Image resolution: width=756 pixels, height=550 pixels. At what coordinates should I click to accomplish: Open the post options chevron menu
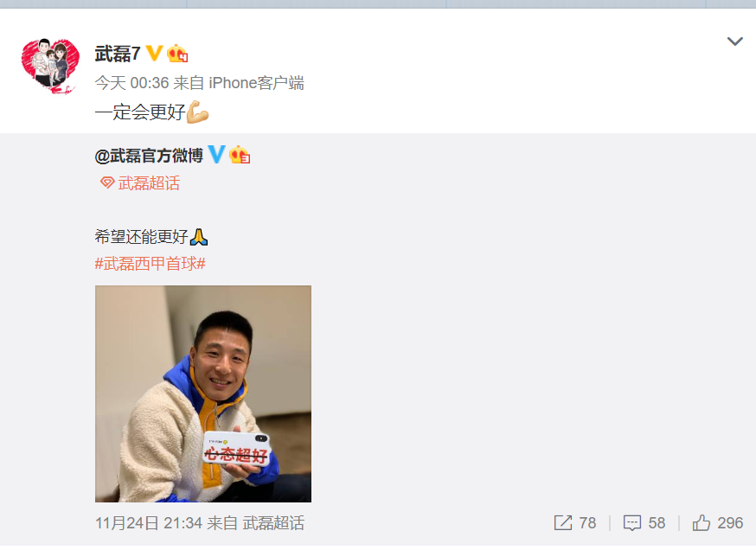pyautogui.click(x=734, y=42)
